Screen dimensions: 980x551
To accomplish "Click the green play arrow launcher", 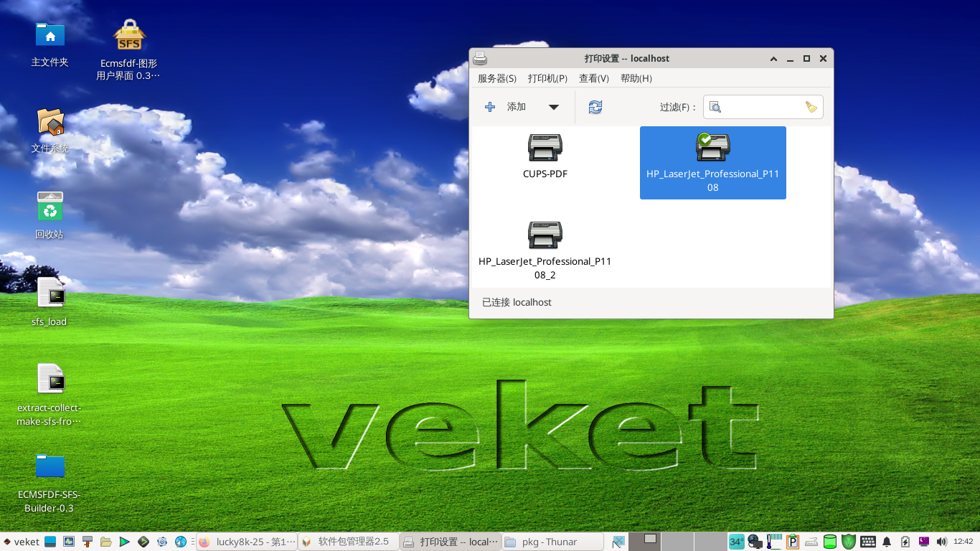I will coord(125,542).
